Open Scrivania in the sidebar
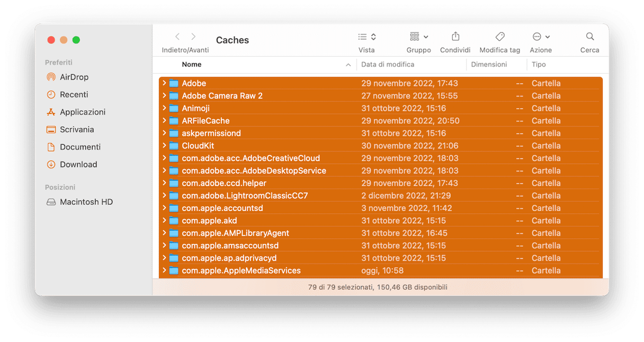The image size is (644, 342). coord(70,129)
